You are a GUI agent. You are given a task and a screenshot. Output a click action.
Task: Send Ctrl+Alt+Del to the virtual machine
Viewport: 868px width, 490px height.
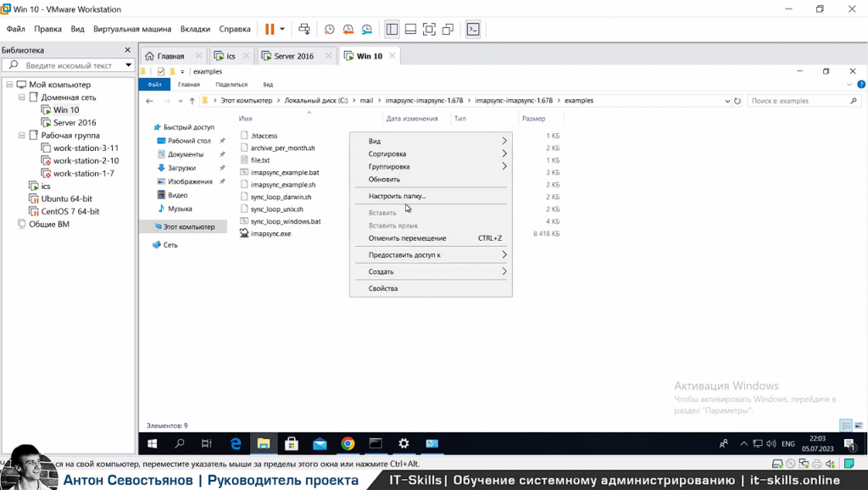(x=304, y=29)
